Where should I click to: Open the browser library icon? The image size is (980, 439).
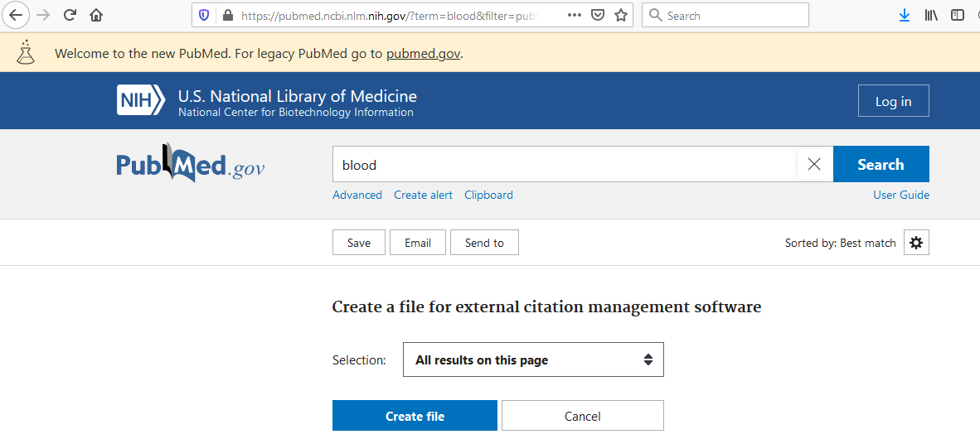pyautogui.click(x=931, y=15)
